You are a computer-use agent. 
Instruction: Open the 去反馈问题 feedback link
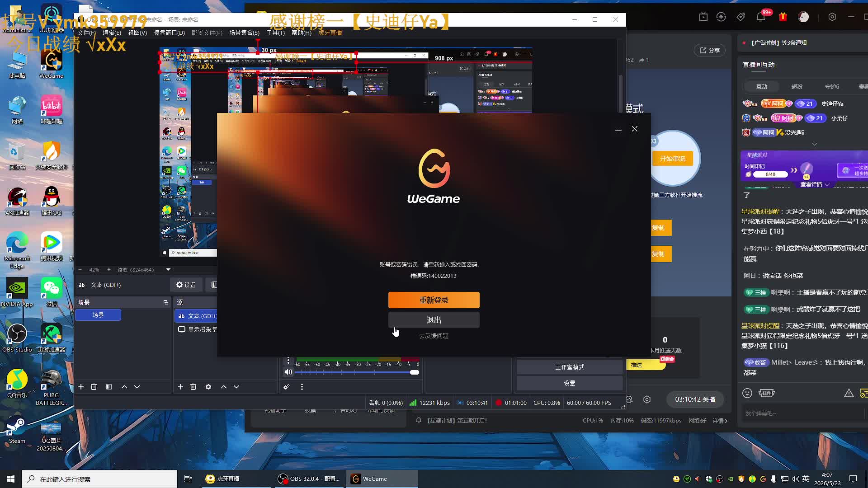(434, 336)
